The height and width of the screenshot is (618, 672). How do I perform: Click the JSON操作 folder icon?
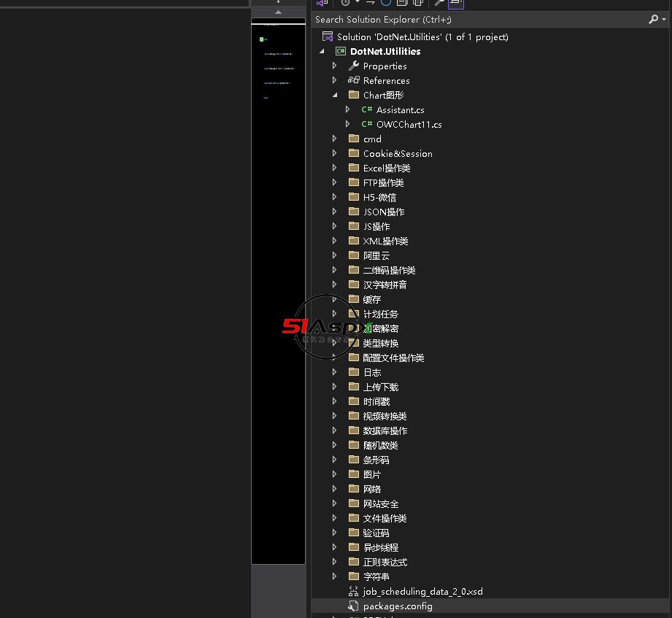354,211
